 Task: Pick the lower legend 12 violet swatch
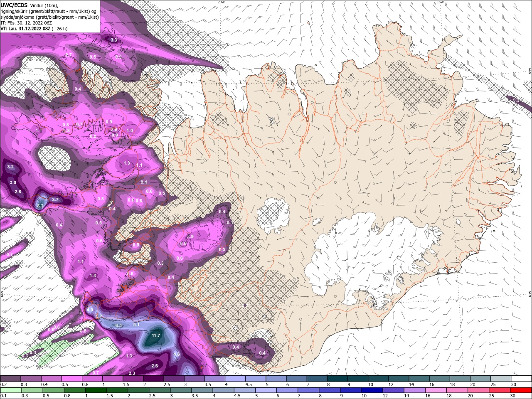click(394, 390)
